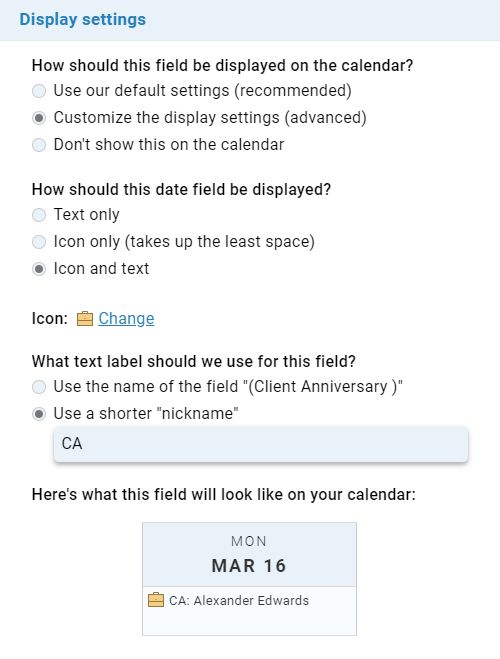Choose Don't show this on the calendar
The image size is (500, 659).
(x=39, y=145)
